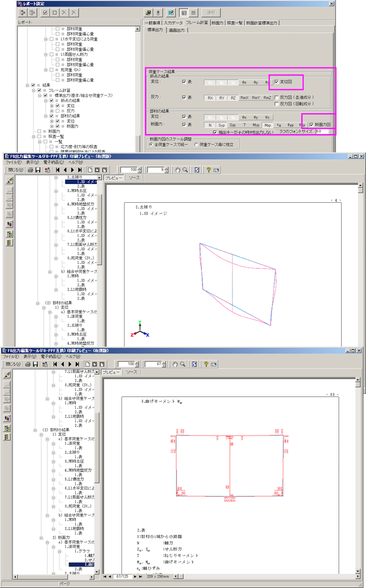
Task: Click the print icon in lower preview window
Action: point(28,364)
